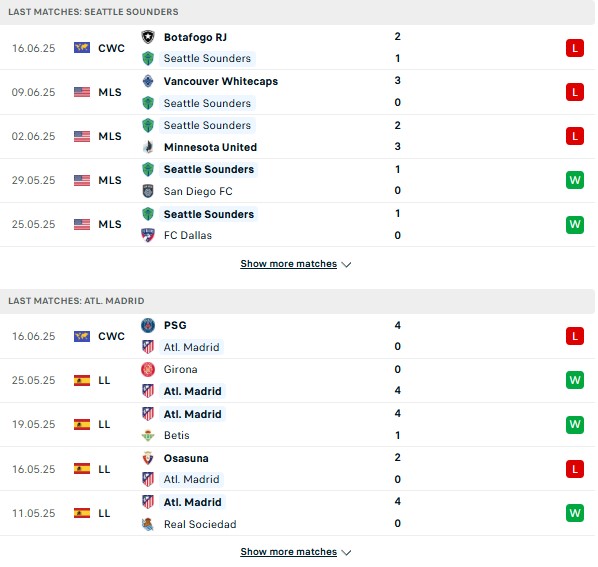Click the San Diego FC club crest
598x567 pixels.
[148, 191]
